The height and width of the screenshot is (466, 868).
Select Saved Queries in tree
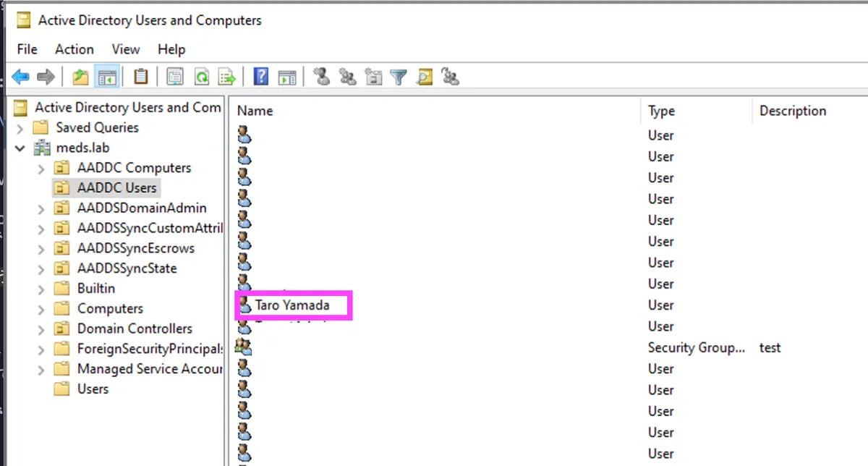tap(97, 127)
